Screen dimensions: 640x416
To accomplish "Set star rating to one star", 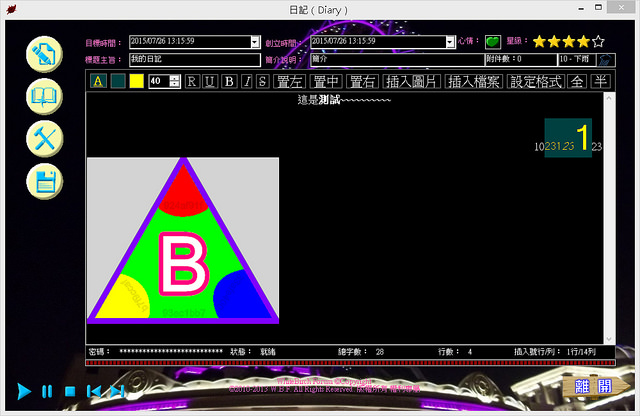I will 539,41.
